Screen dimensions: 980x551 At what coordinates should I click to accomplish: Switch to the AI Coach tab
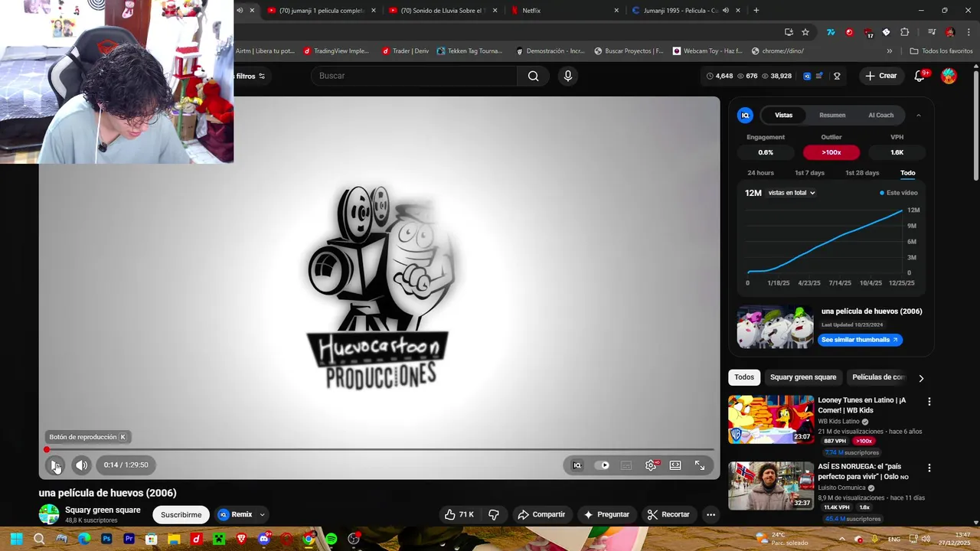[x=880, y=115]
